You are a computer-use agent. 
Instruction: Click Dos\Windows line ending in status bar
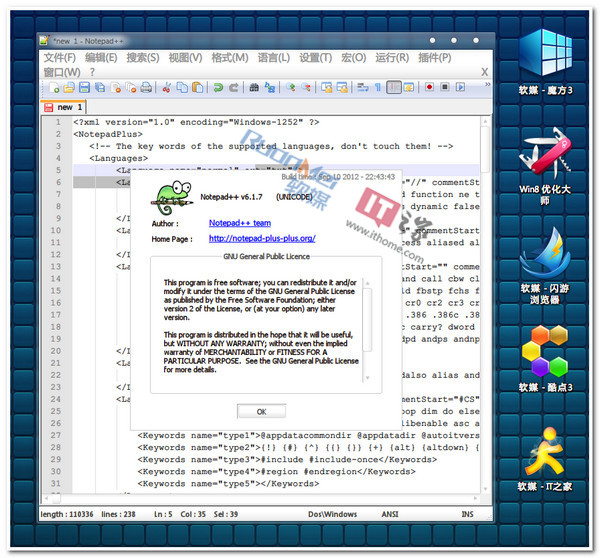333,514
